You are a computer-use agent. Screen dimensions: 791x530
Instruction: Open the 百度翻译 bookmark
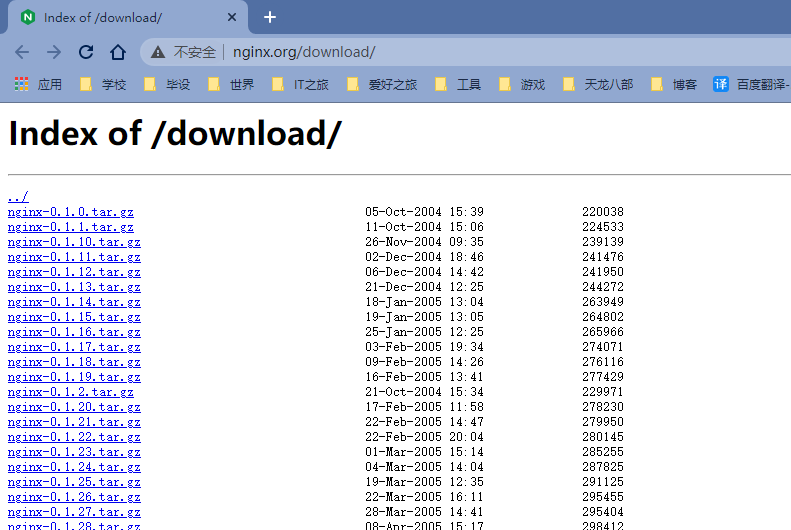click(751, 84)
